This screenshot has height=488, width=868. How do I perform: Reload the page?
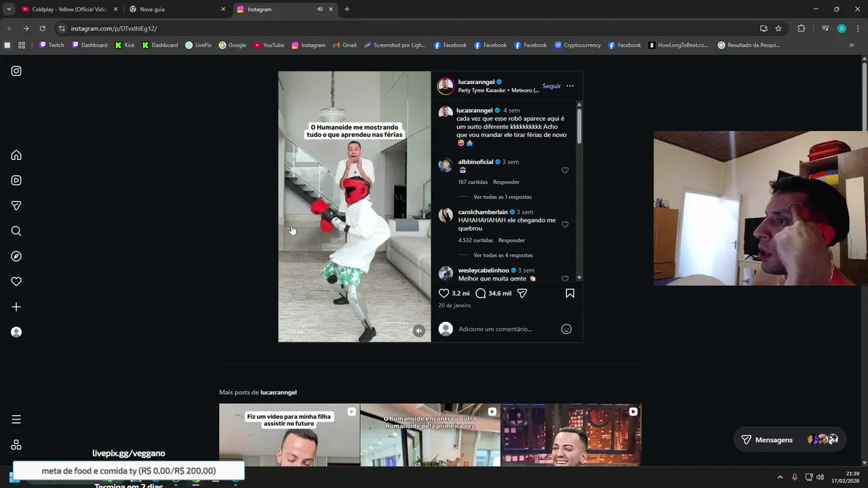(42, 28)
